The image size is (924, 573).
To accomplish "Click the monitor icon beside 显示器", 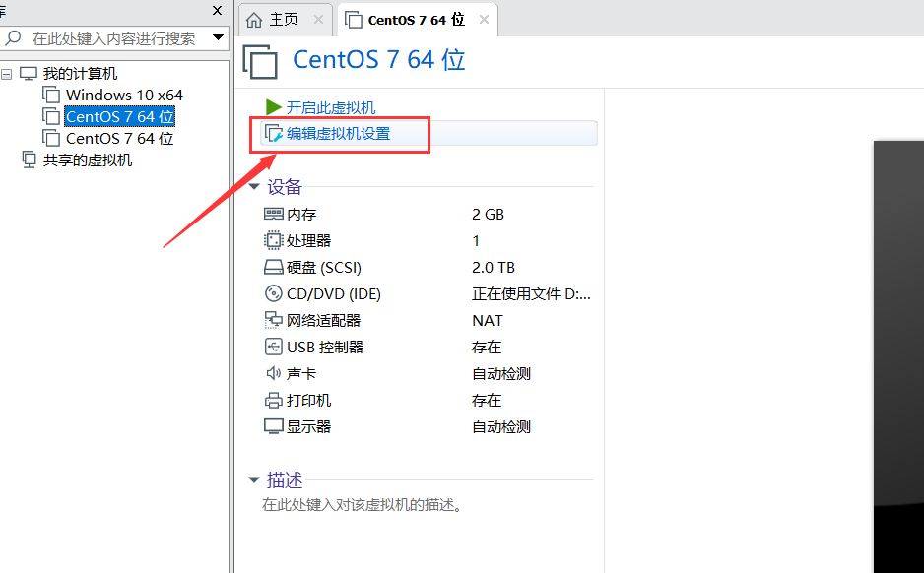I will [273, 426].
